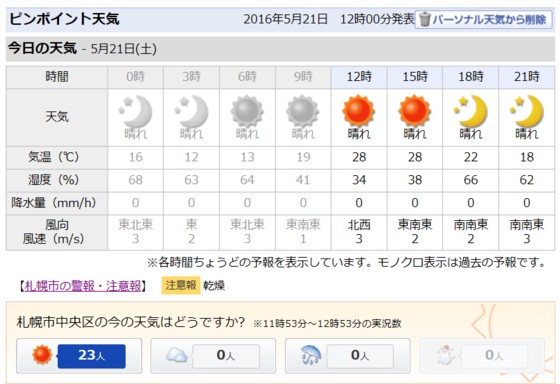Click the 21時 moon weather icon

[x=526, y=111]
